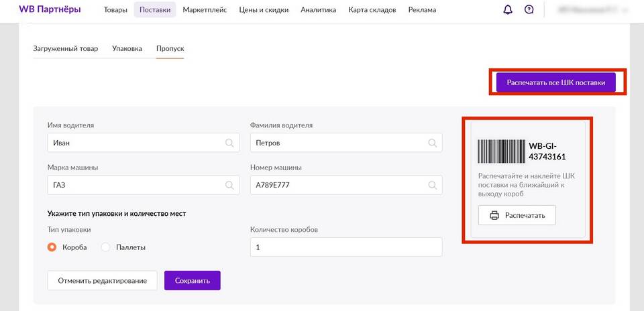Viewport: 644px width, 311px height.
Task: Click Распечатать все ШК поставки button
Action: pos(555,82)
